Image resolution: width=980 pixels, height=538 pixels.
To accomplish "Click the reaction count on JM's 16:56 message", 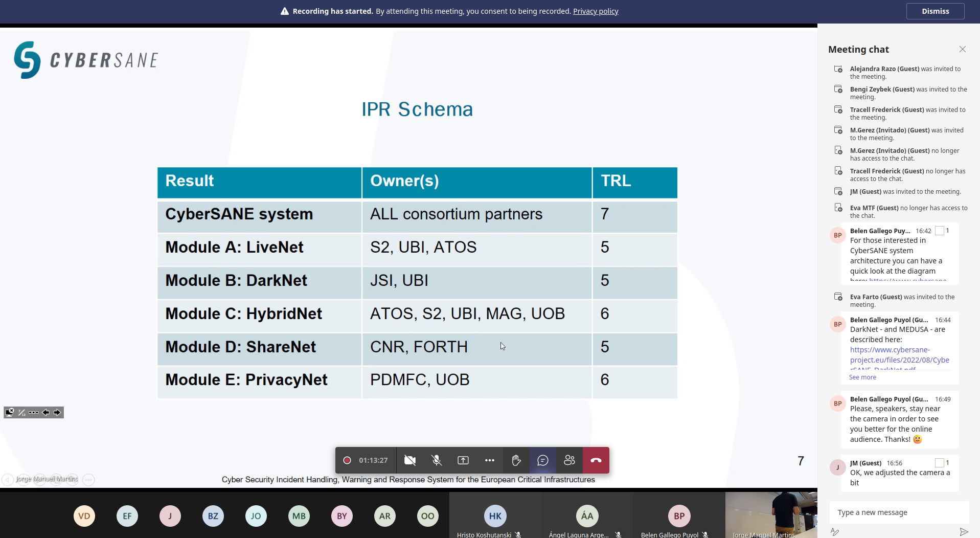I will tap(942, 463).
